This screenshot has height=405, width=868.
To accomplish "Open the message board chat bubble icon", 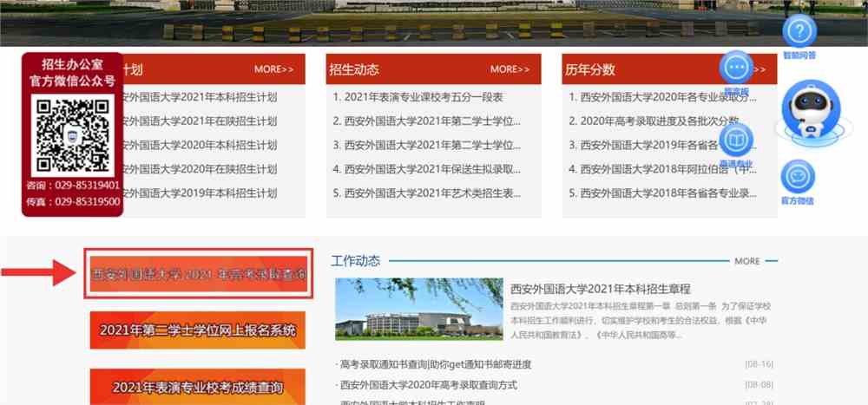I will pyautogui.click(x=736, y=68).
